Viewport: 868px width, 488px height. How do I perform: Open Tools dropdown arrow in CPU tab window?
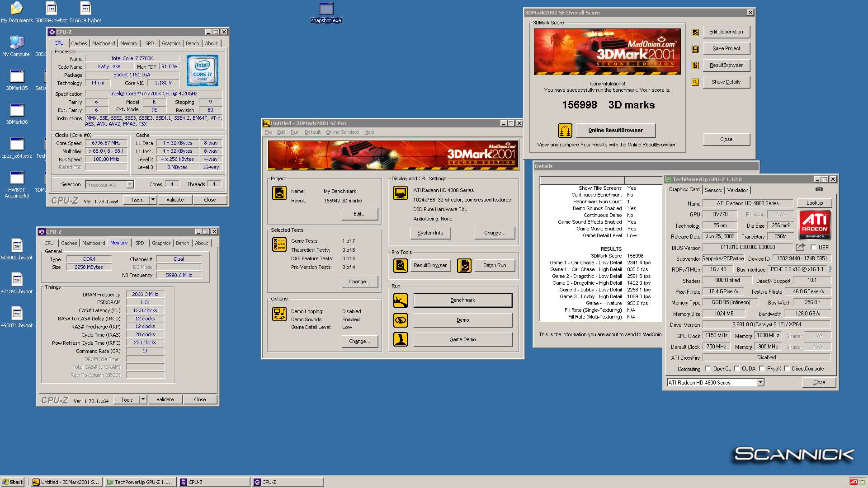click(153, 200)
